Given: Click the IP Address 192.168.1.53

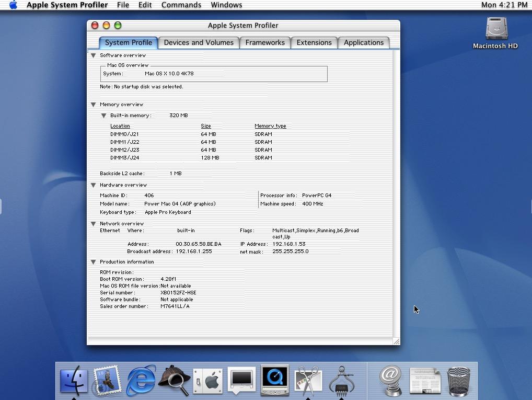Looking at the screenshot, I should click(x=288, y=244).
